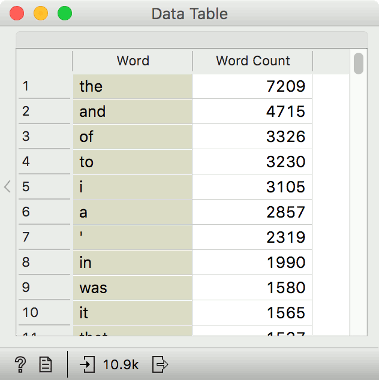379x380 pixels.
Task: Select the cell containing 'the'
Action: click(x=133, y=86)
